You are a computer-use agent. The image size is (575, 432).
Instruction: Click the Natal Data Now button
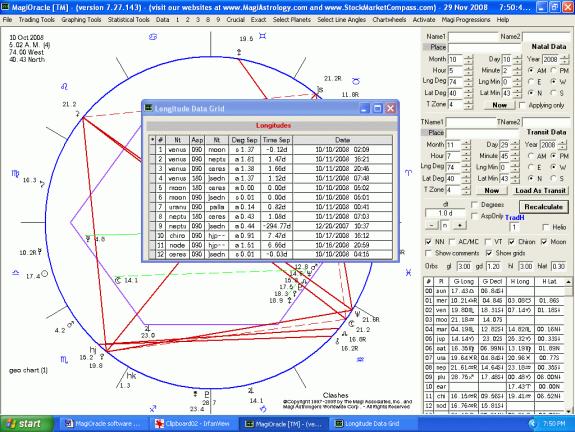click(499, 105)
